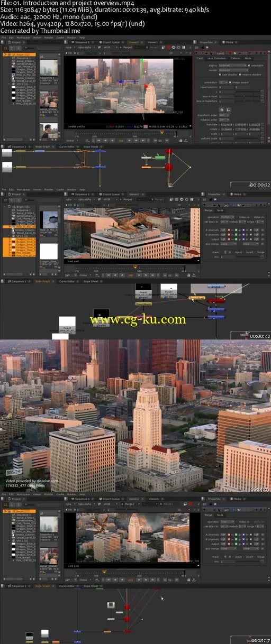Click the file name text '01. Introduction and project overview.mp4'
The height and width of the screenshot is (644, 271).
[66, 3]
